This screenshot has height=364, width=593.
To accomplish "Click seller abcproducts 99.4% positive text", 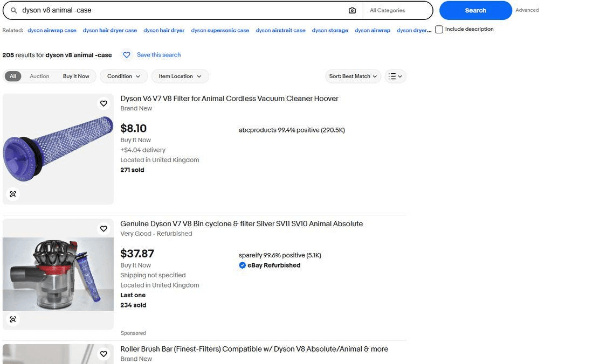I will tap(292, 130).
